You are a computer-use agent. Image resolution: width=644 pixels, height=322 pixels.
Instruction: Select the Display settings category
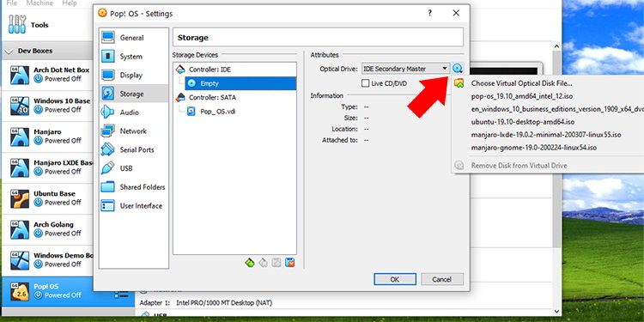point(134,76)
